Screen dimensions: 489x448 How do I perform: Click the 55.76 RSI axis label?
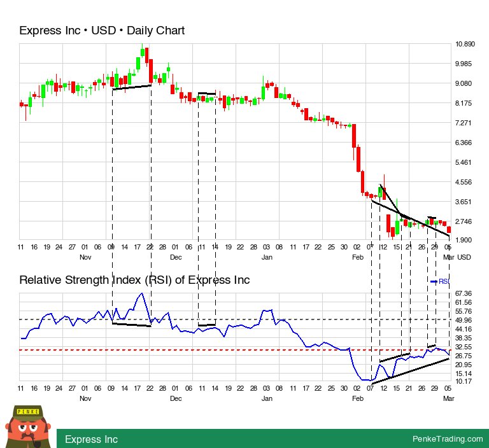click(464, 311)
